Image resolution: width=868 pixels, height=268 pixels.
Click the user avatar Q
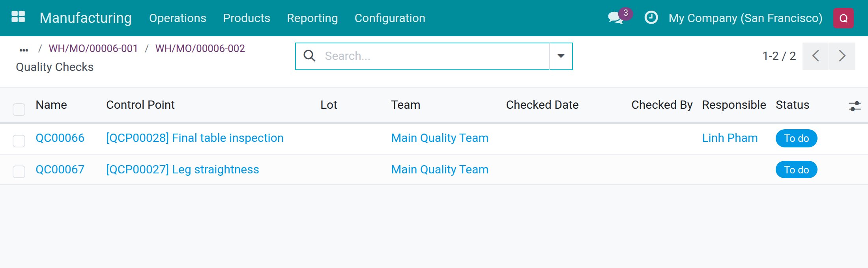pos(844,18)
